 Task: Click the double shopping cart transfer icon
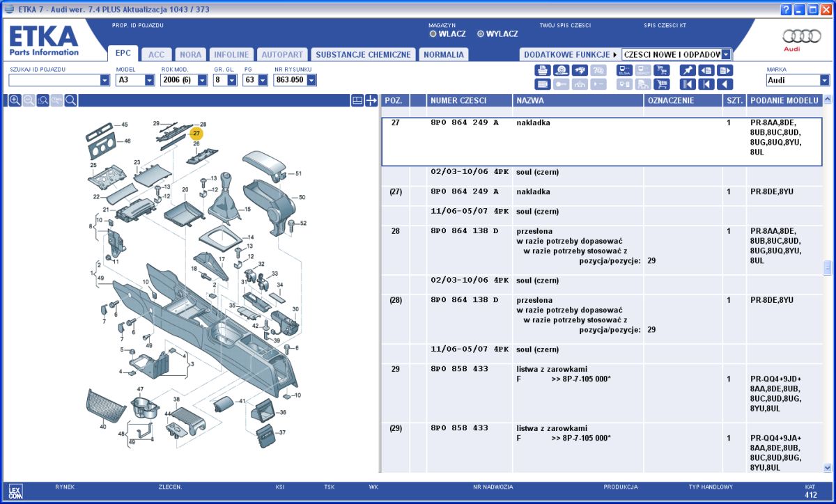662,70
